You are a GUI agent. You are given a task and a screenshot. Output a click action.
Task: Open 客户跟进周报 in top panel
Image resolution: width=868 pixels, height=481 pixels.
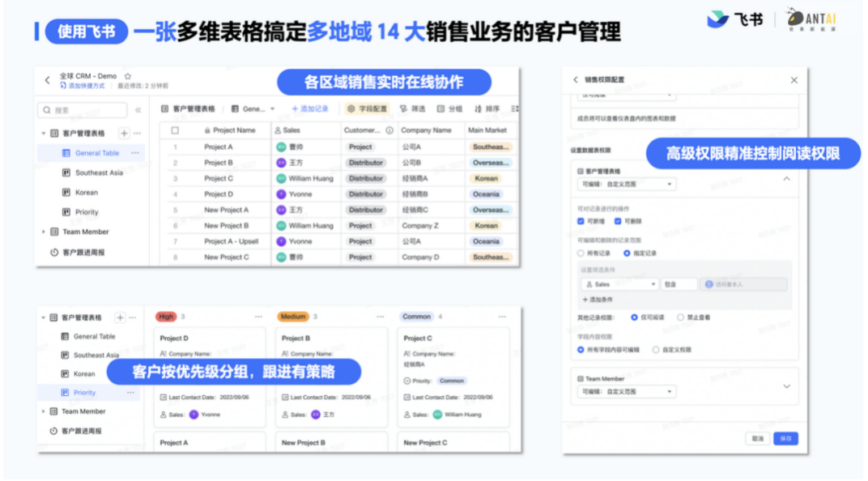pyautogui.click(x=83, y=253)
